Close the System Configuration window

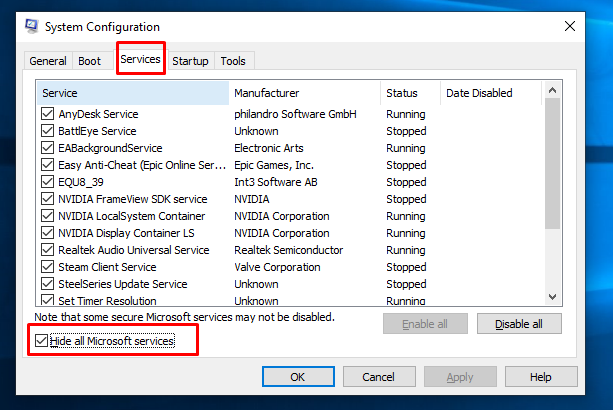tap(570, 26)
